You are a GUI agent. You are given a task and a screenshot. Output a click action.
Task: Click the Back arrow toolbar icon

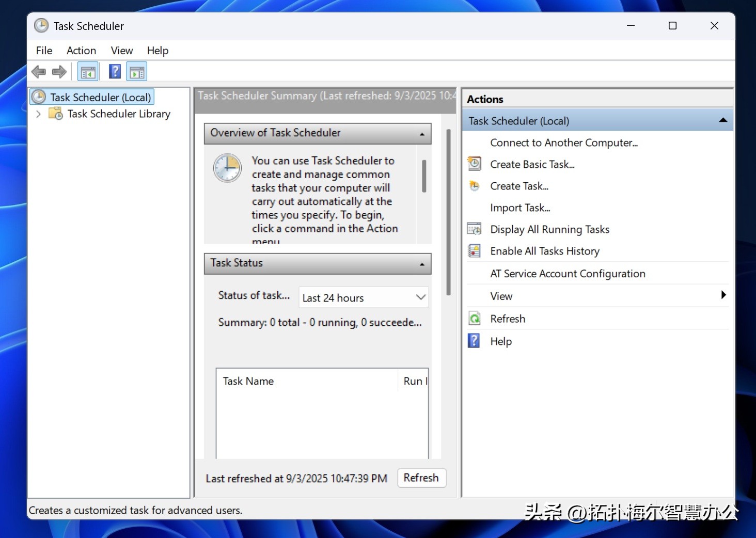click(39, 72)
